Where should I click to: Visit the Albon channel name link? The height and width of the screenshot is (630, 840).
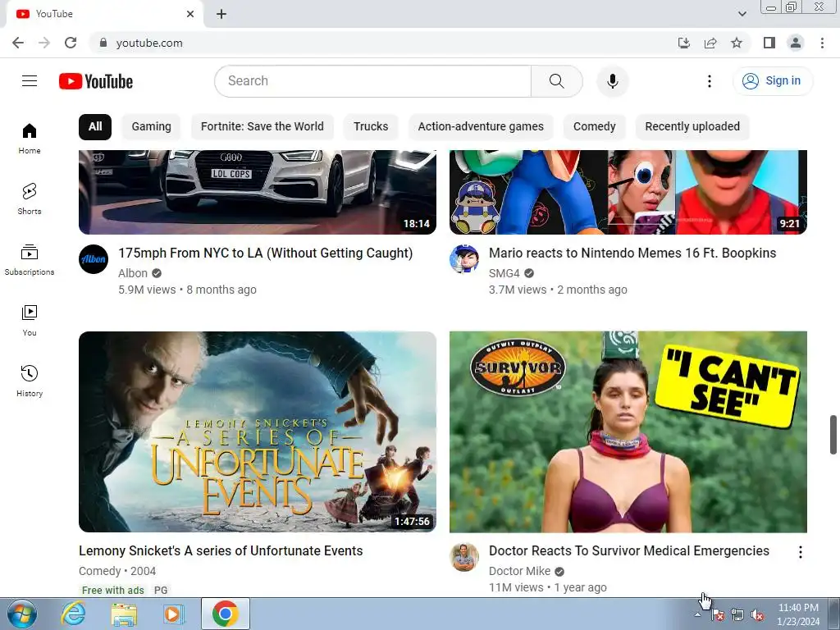point(133,273)
